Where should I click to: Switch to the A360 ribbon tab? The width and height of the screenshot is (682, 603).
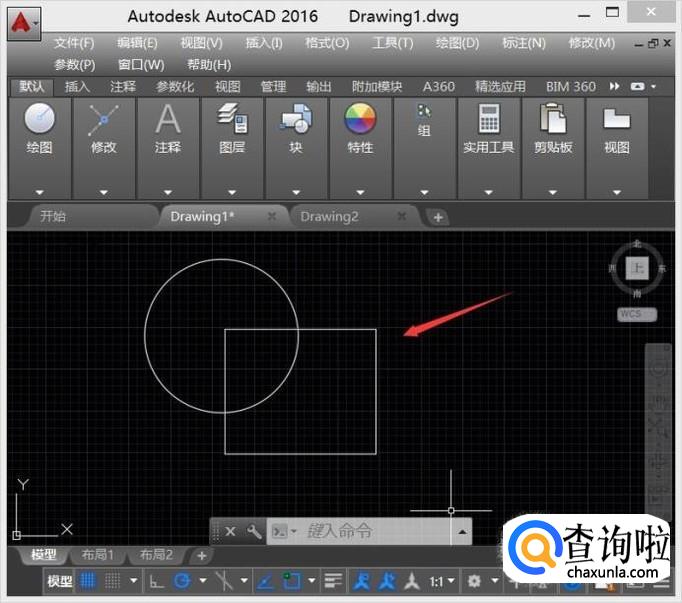click(x=438, y=87)
